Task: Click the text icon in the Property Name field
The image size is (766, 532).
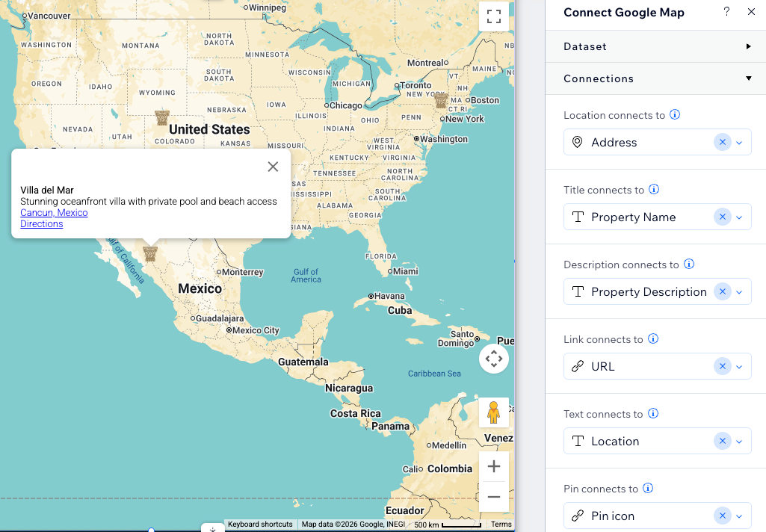Action: [x=576, y=217]
